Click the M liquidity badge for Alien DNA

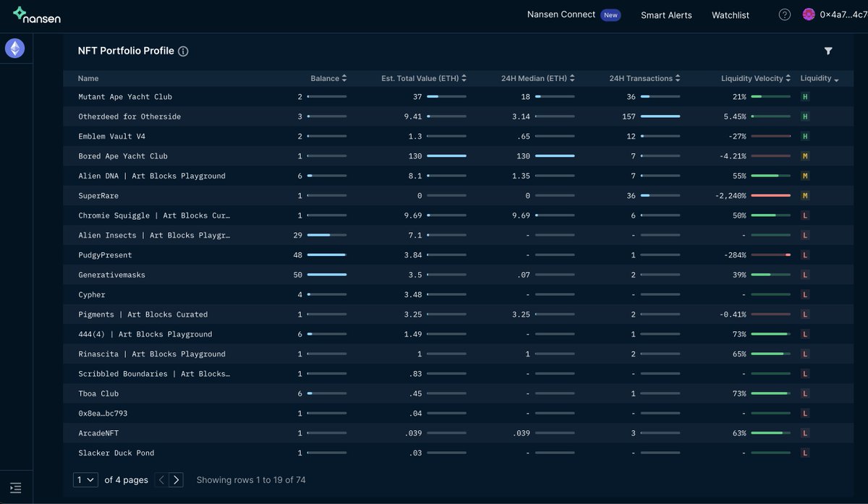[805, 176]
